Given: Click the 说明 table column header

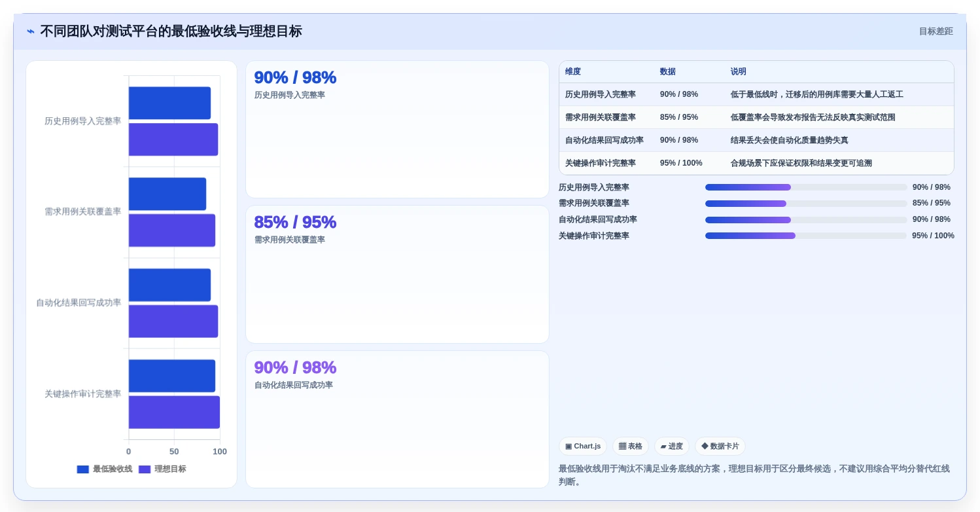Looking at the screenshot, I should [x=739, y=72].
